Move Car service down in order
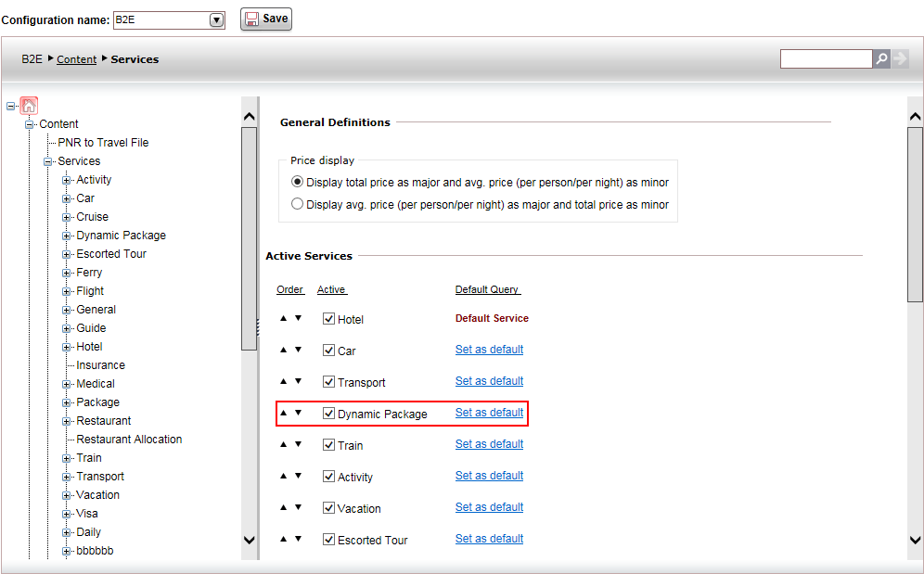Viewport: 924px width, 574px height. pos(298,350)
